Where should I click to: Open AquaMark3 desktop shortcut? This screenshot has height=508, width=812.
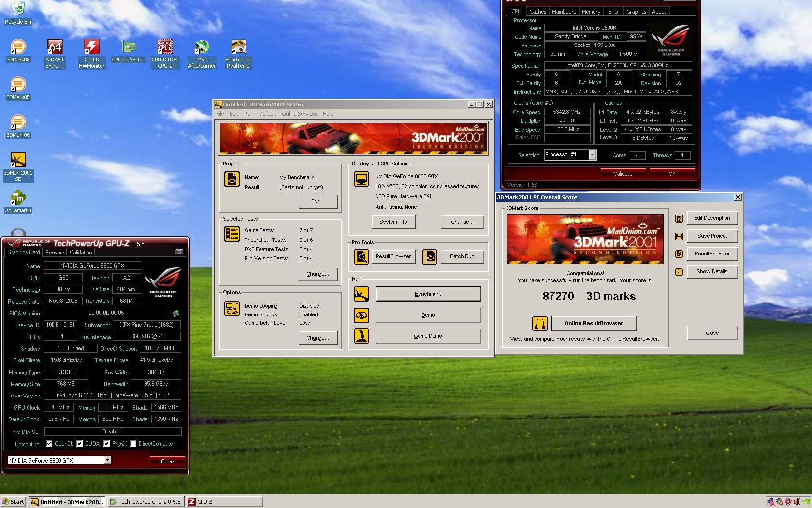coord(18,202)
